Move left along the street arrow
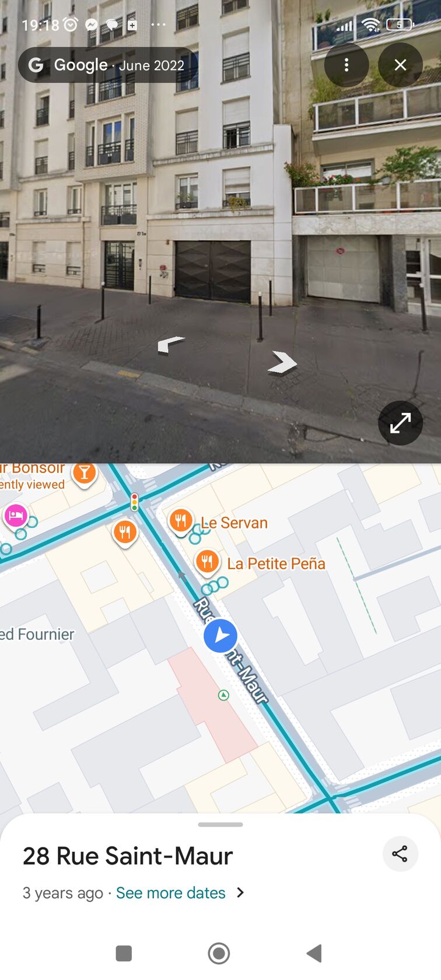This screenshot has width=441, height=980. coord(170,344)
